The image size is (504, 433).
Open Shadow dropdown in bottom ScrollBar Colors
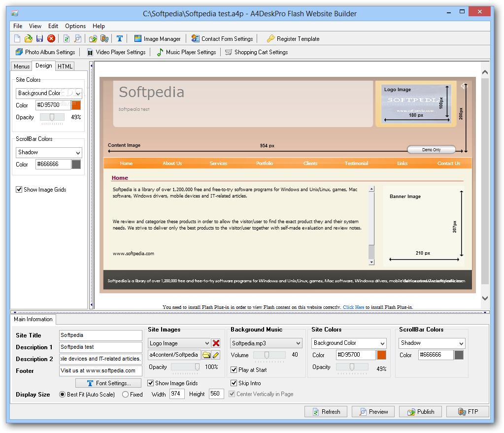point(432,343)
